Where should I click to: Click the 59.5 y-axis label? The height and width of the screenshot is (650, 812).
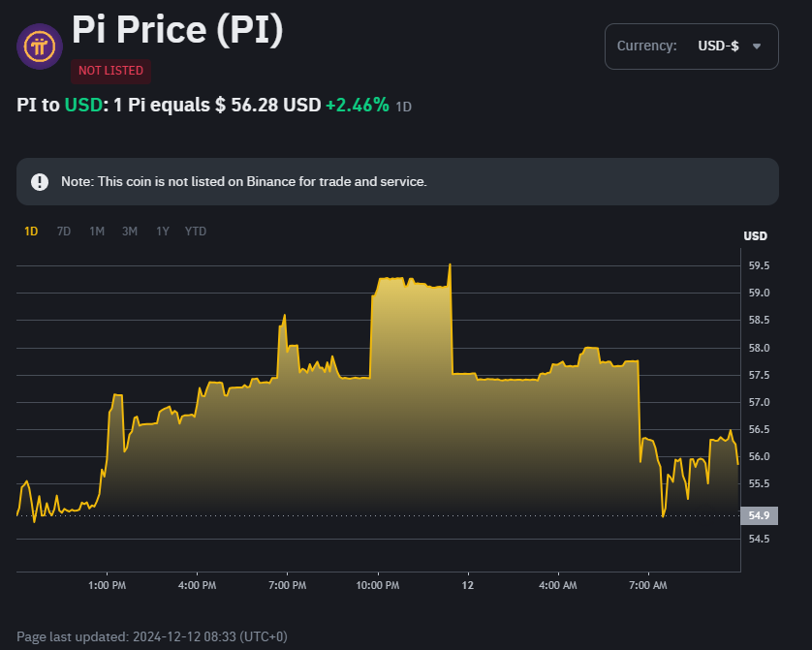pos(759,266)
